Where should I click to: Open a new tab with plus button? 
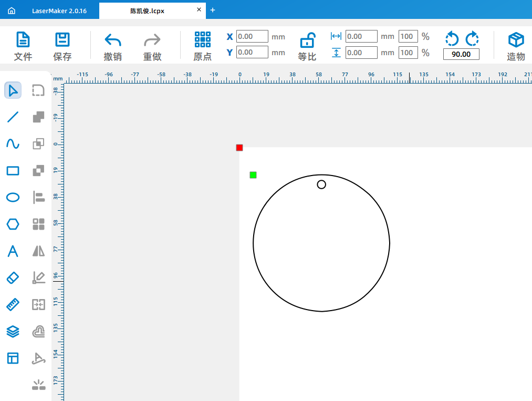(x=213, y=11)
